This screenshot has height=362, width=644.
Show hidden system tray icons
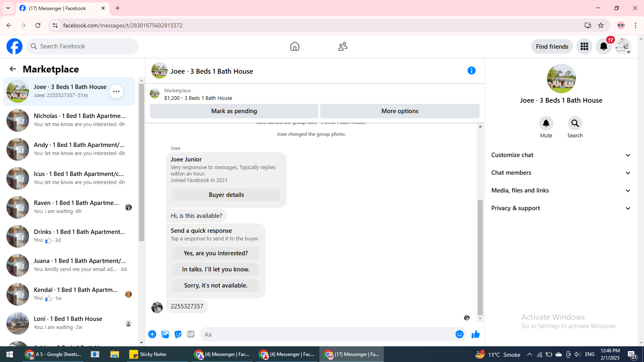tap(530, 354)
